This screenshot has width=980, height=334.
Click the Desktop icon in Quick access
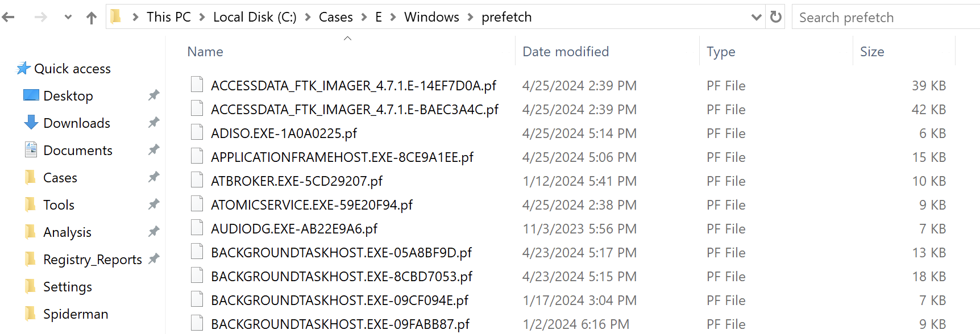[x=31, y=95]
